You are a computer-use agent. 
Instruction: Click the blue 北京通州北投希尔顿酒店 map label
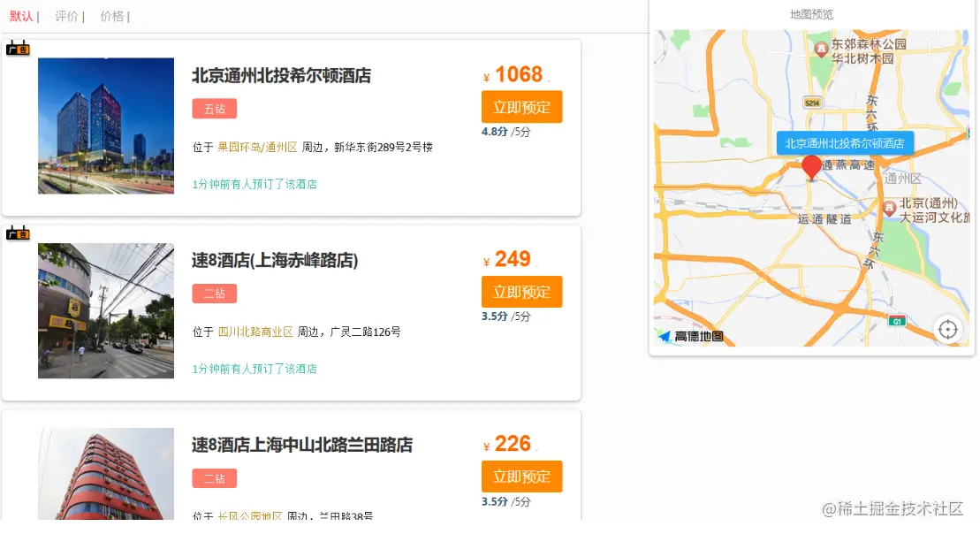point(845,143)
